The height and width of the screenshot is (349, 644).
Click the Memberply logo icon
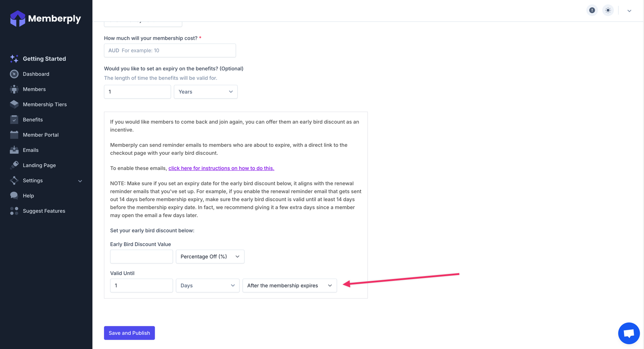[17, 18]
